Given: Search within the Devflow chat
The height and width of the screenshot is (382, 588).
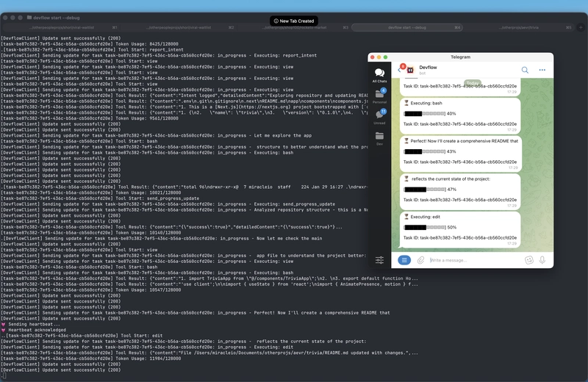Looking at the screenshot, I should [525, 70].
